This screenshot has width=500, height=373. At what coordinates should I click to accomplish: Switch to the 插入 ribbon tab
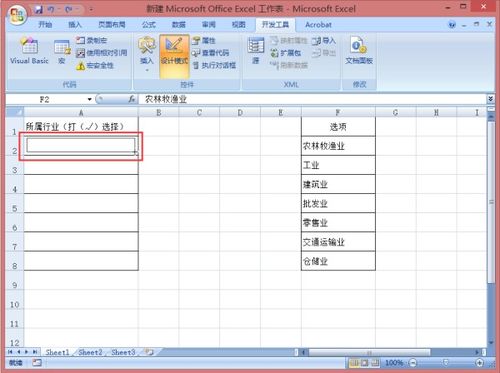click(x=75, y=25)
